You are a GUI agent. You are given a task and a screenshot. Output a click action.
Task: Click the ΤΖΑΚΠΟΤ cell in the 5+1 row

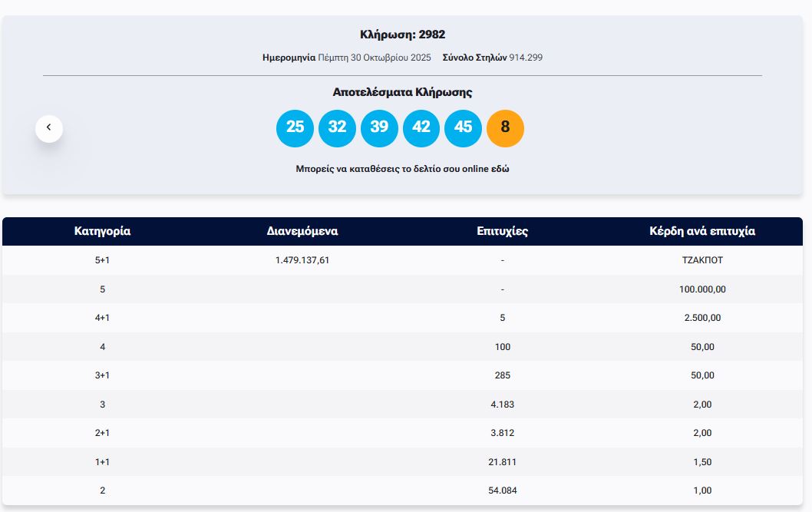pyautogui.click(x=702, y=260)
